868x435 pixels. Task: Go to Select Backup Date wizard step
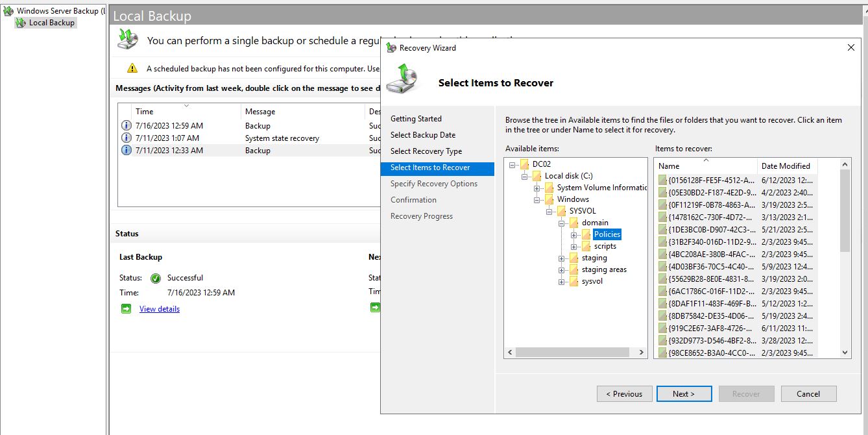coord(423,135)
